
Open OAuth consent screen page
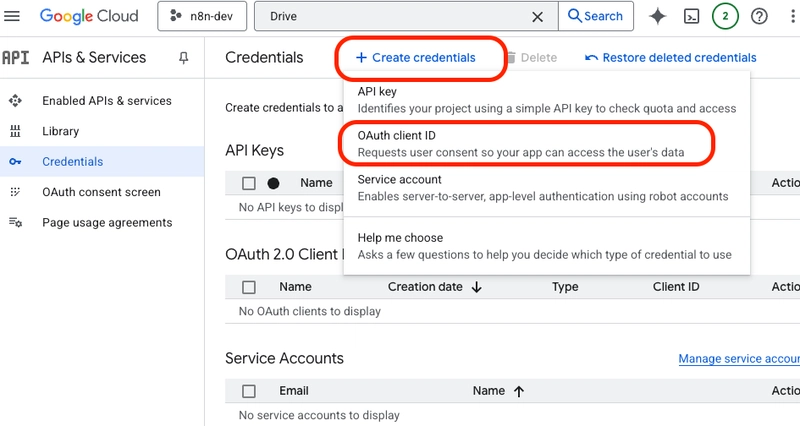coord(102,192)
